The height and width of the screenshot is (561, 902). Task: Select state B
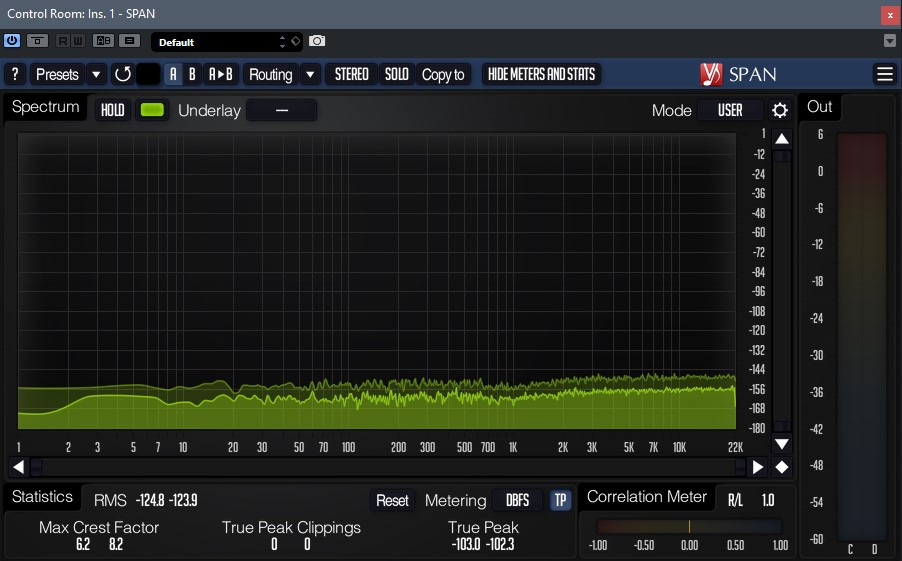(x=192, y=74)
